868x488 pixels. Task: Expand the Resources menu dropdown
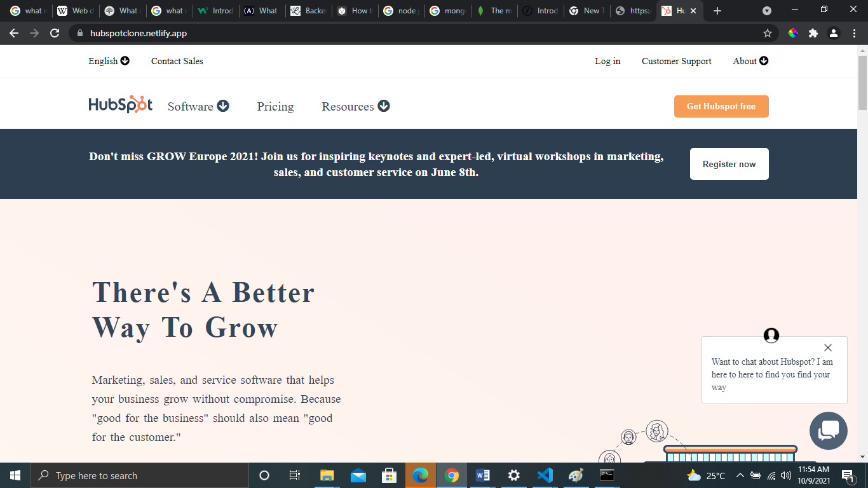click(355, 106)
